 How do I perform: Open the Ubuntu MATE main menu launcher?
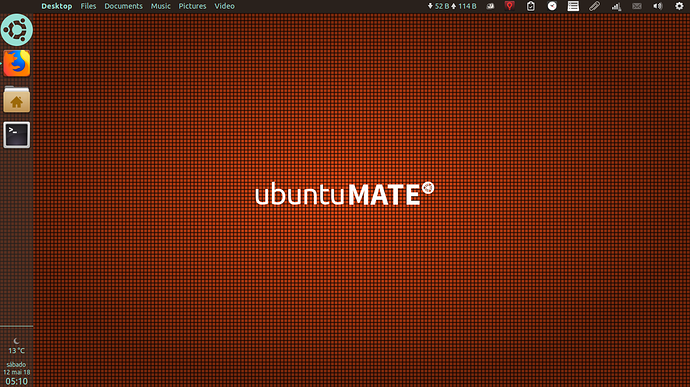[17, 30]
